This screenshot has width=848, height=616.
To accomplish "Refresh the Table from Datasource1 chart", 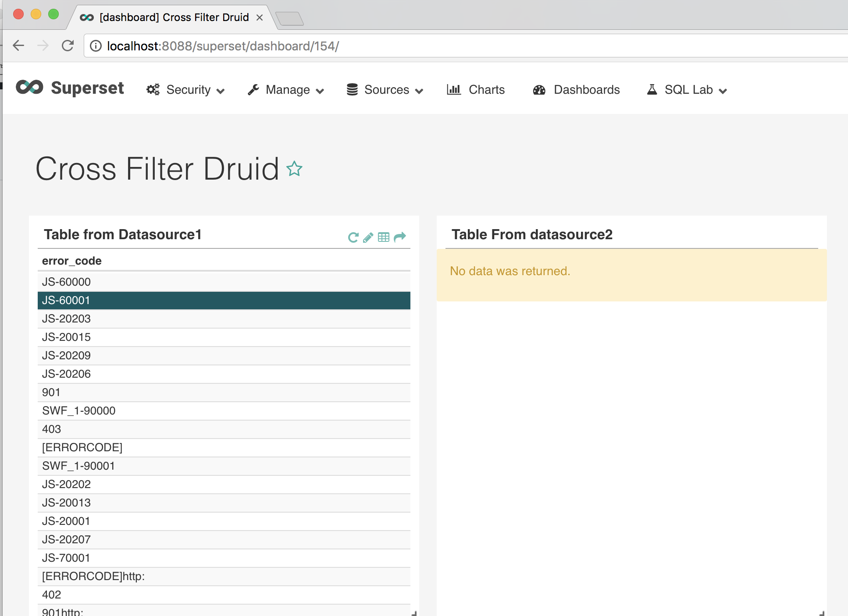I will point(353,237).
